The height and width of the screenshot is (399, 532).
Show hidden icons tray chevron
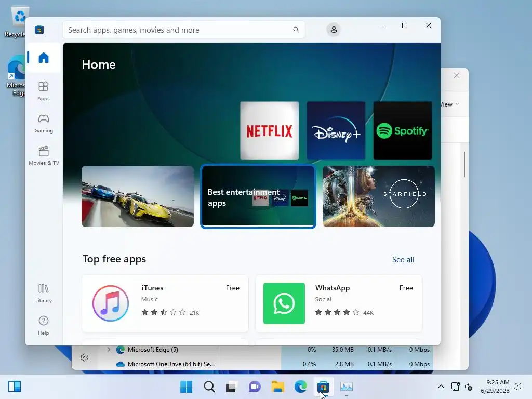441,387
